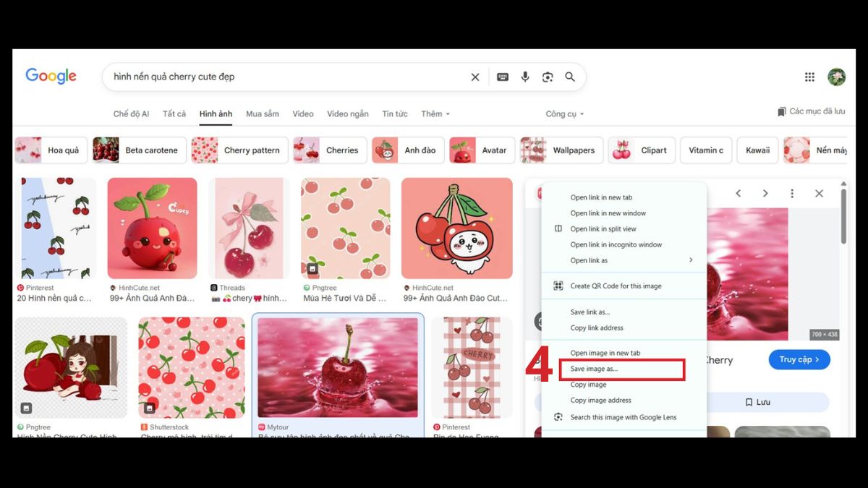Open the Video tab
Screen dimensions: 868x488
pyautogui.click(x=303, y=114)
